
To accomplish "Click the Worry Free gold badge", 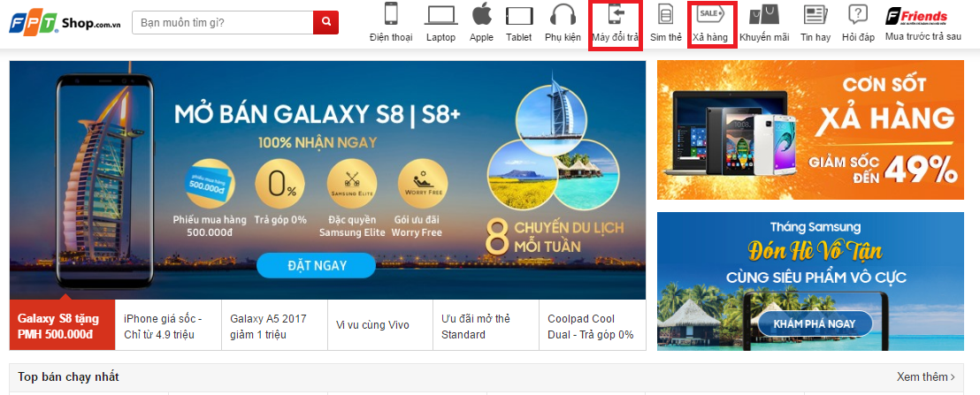I will (423, 186).
